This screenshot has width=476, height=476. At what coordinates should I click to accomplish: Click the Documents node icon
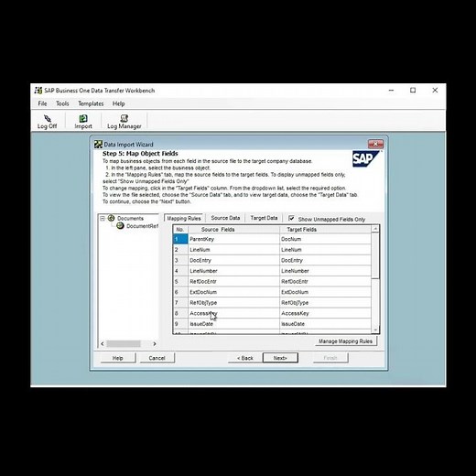click(112, 218)
